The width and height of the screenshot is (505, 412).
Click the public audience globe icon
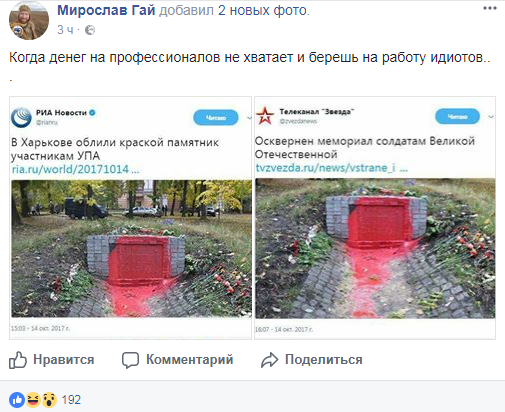point(90,30)
